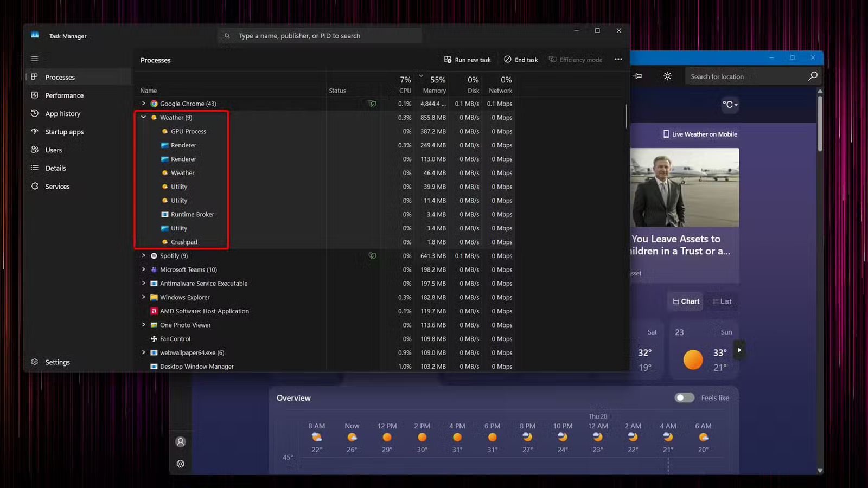Click the End task button
Screen dimensions: 868x488
click(x=521, y=60)
